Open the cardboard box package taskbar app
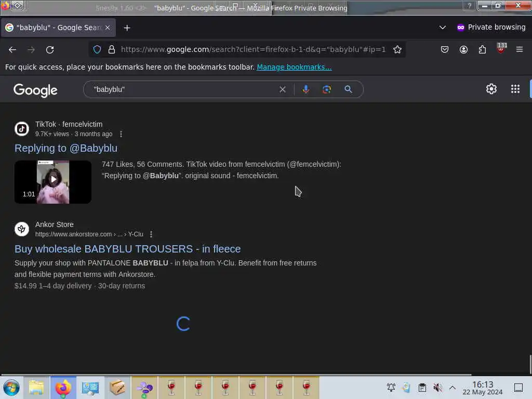This screenshot has height=399, width=532. point(117,388)
